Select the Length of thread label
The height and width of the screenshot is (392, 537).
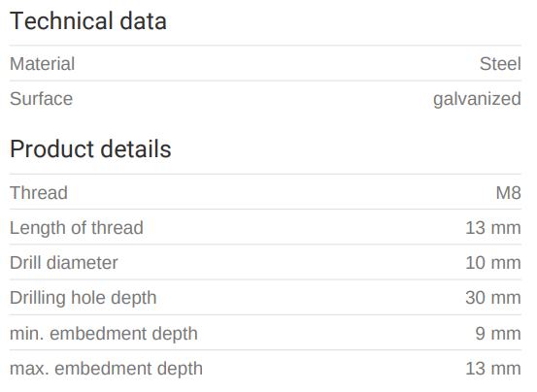point(77,228)
